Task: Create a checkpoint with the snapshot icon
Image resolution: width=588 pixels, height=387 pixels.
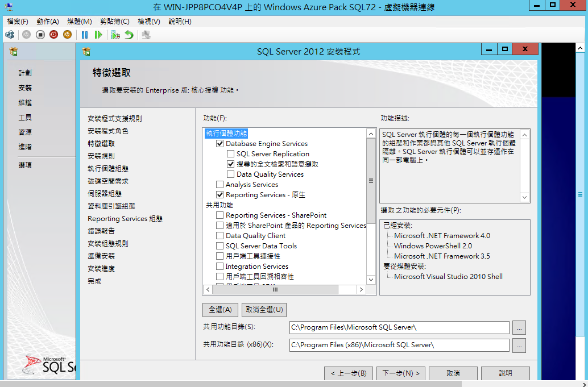Action: pyautogui.click(x=115, y=35)
